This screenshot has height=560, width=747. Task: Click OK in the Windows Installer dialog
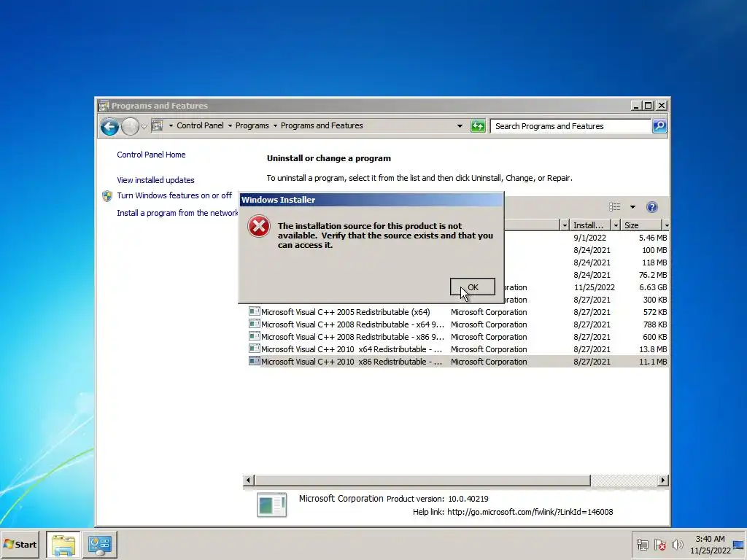pos(472,287)
